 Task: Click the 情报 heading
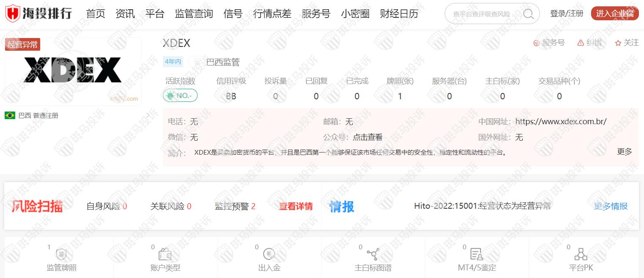[342, 206]
